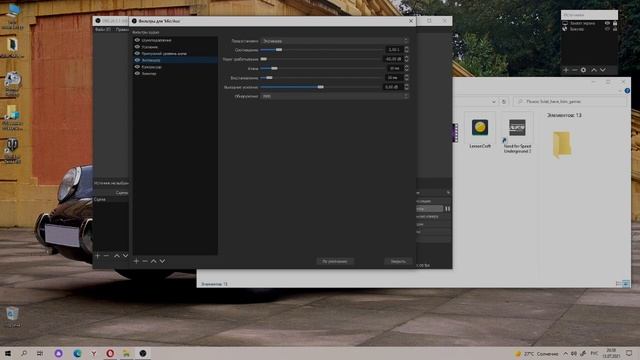Screen dimensions: 640x360
Task: Click the Explorer search field
Action: [x=570, y=101]
